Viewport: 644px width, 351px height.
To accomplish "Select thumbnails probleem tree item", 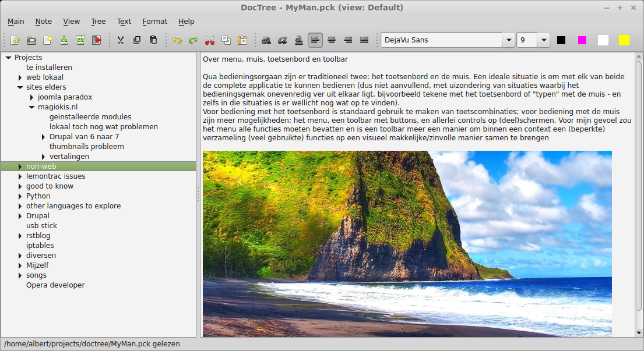I will (x=87, y=146).
